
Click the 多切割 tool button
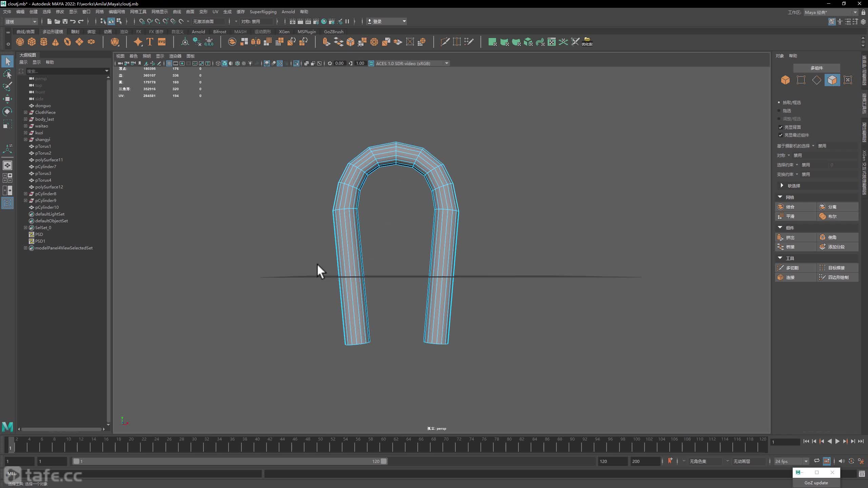pyautogui.click(x=796, y=268)
